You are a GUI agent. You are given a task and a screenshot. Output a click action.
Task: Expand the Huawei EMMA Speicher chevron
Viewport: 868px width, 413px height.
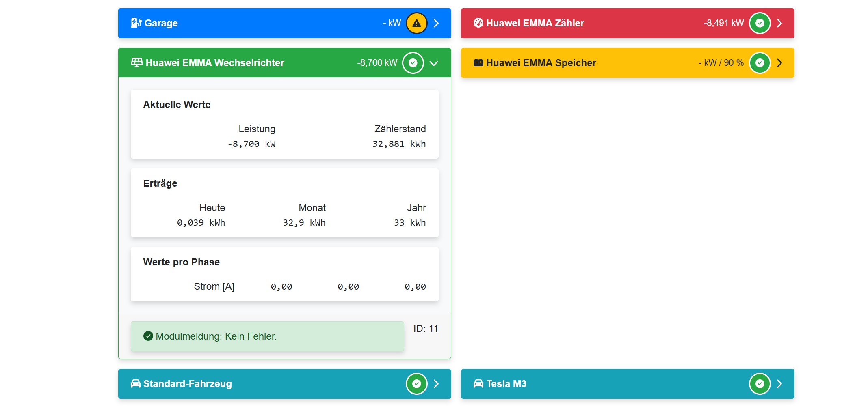click(779, 63)
